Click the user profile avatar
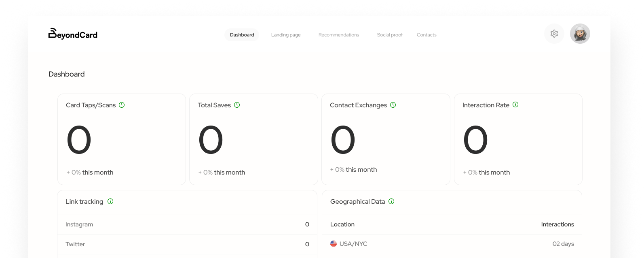 pyautogui.click(x=580, y=34)
